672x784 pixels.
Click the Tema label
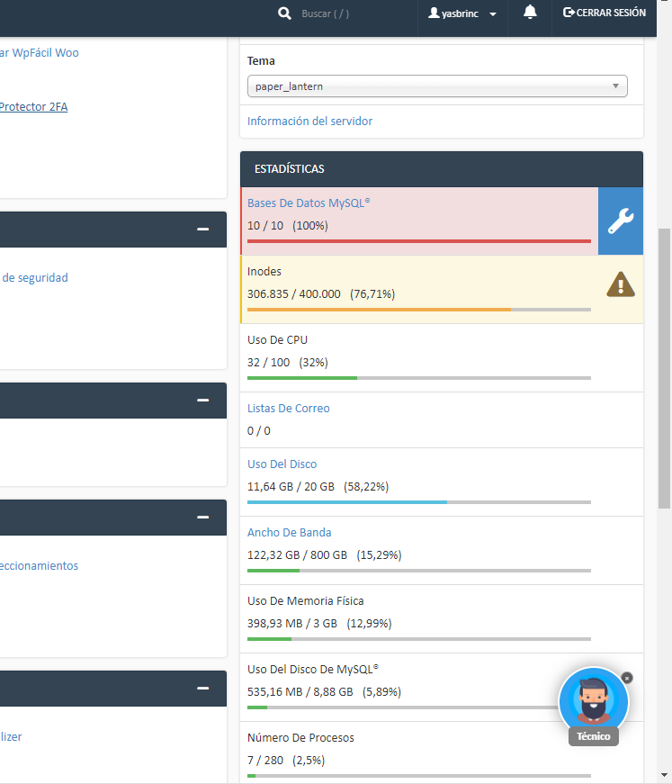261,60
